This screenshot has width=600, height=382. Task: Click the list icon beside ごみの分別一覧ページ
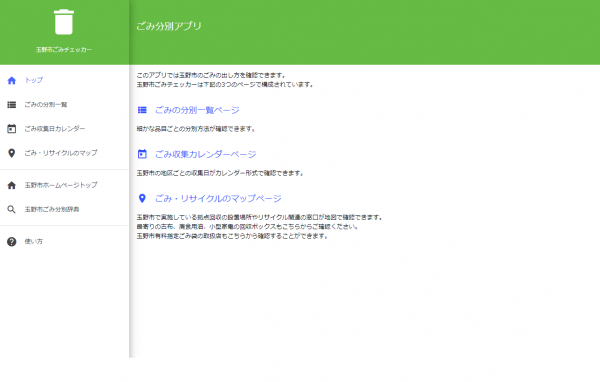[142, 110]
